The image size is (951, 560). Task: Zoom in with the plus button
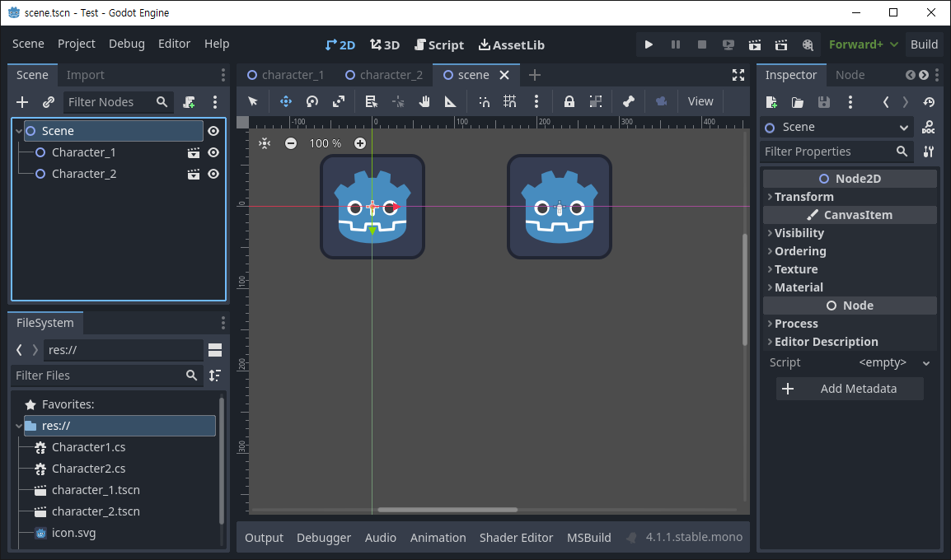pos(360,143)
